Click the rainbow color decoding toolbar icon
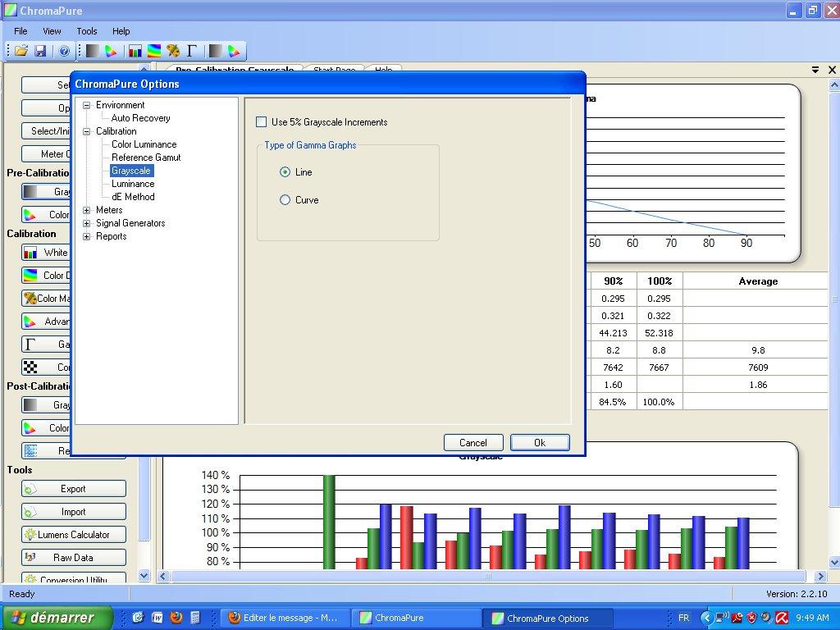Viewport: 840px width, 630px height. 153,51
